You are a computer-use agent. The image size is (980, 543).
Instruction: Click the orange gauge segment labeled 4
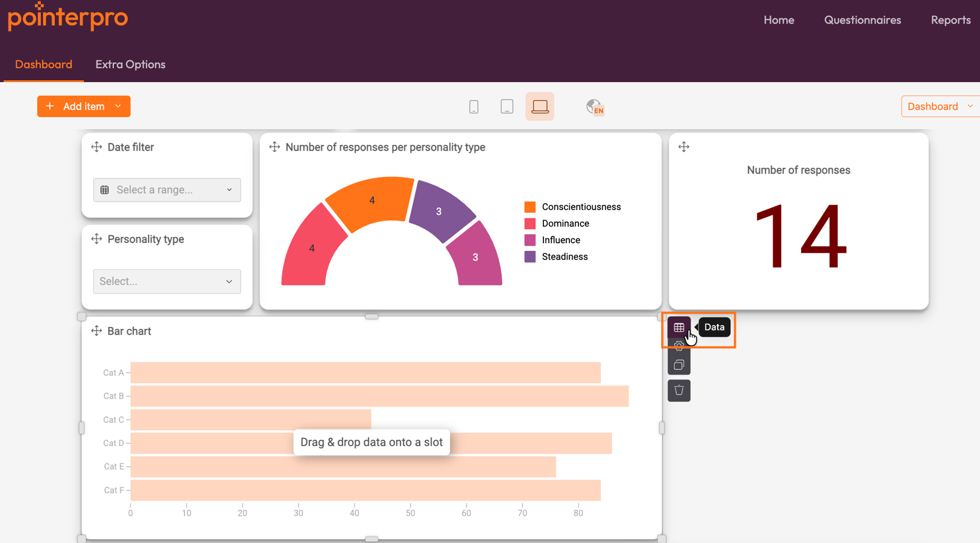pyautogui.click(x=371, y=202)
